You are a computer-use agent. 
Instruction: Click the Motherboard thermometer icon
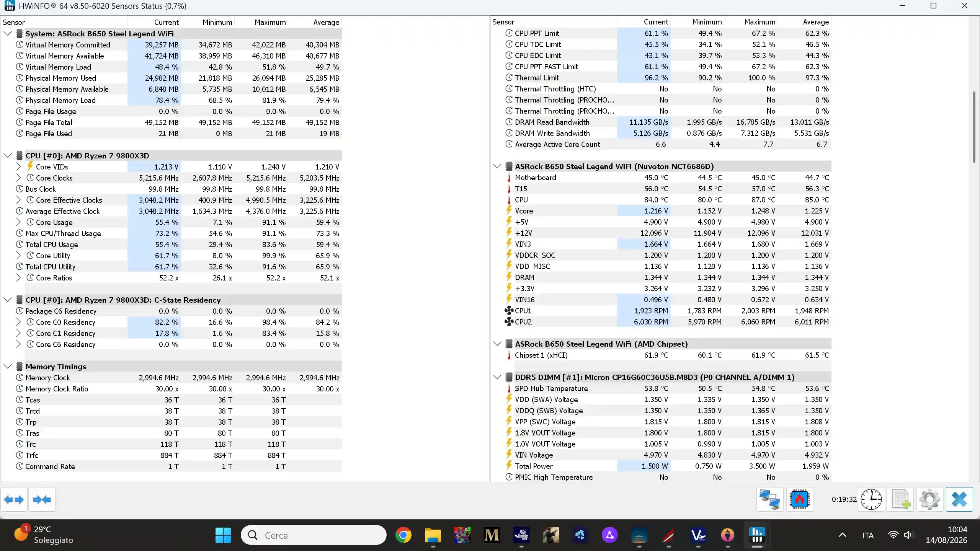tap(509, 178)
